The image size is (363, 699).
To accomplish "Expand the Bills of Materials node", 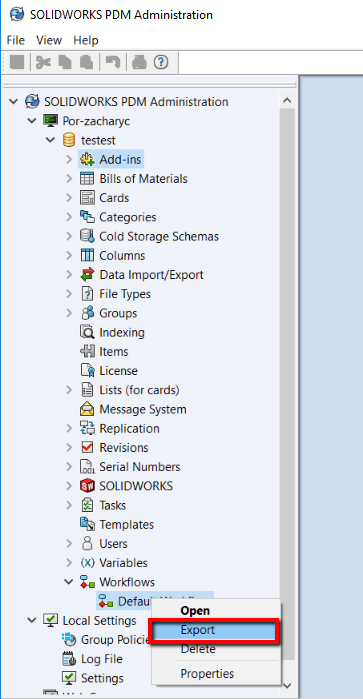I will pos(69,179).
